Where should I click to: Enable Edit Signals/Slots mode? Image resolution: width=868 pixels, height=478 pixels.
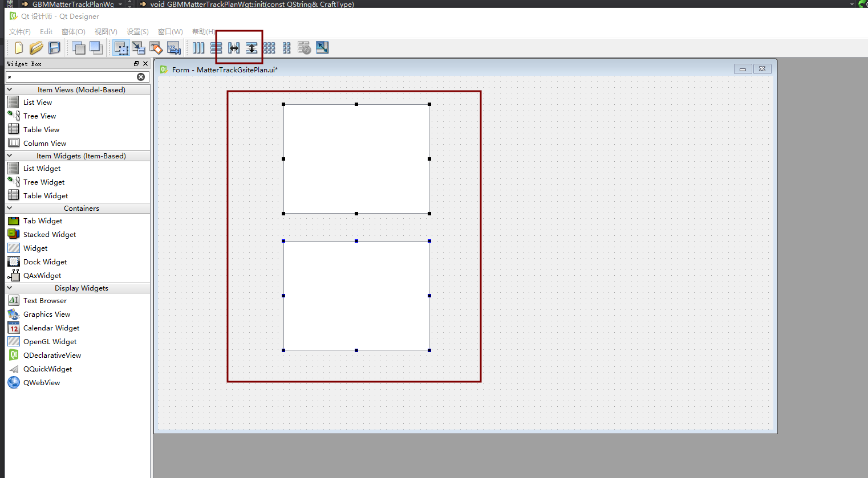[x=138, y=48]
